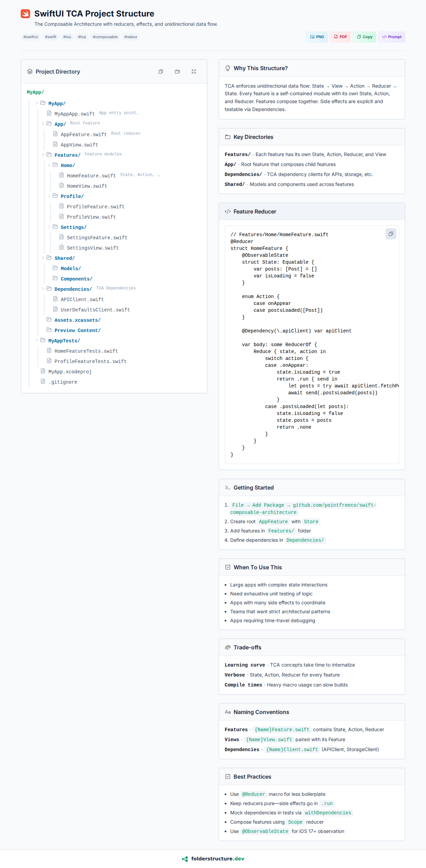
Task: Select the #composable tag
Action: [x=105, y=37]
